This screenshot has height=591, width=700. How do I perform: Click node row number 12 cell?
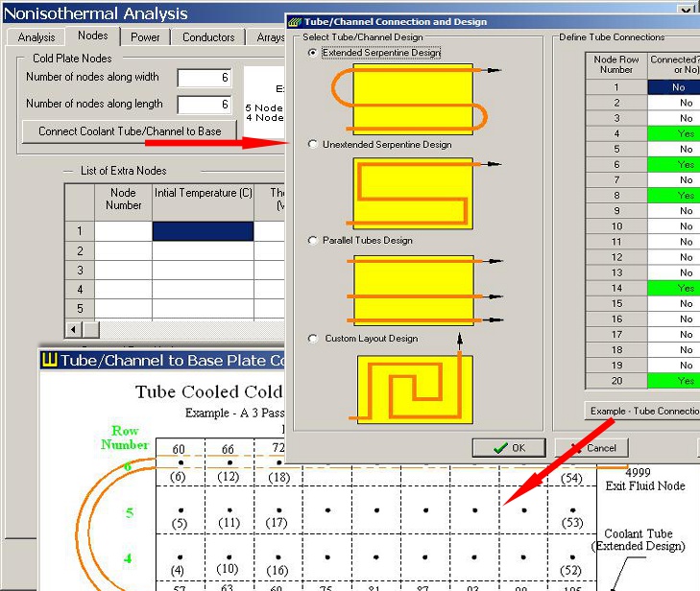click(616, 257)
